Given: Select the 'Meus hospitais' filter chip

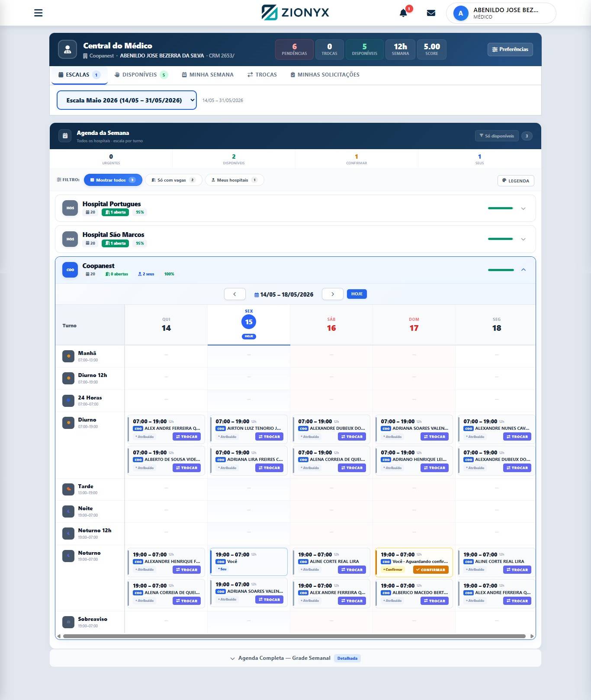Looking at the screenshot, I should 234,180.
